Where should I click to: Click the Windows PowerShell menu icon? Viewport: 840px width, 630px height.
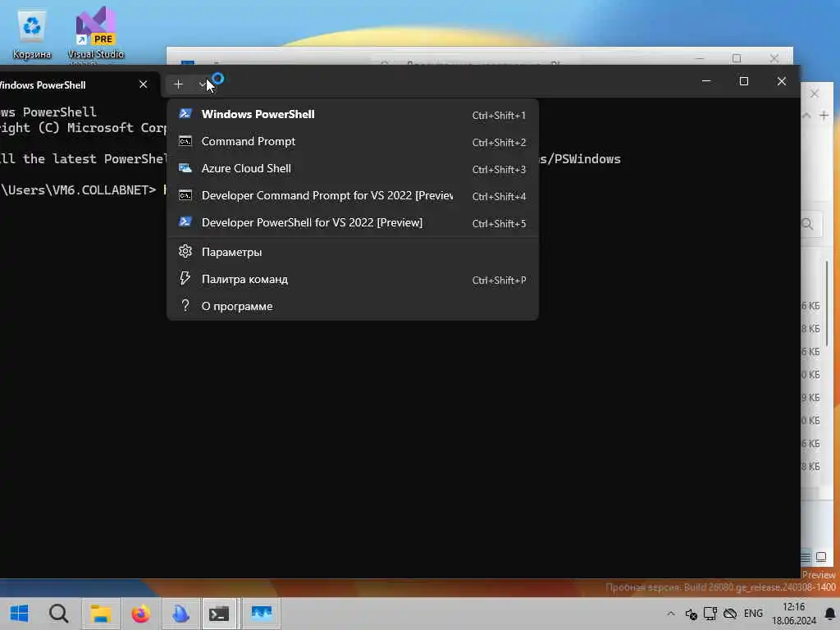pos(185,113)
